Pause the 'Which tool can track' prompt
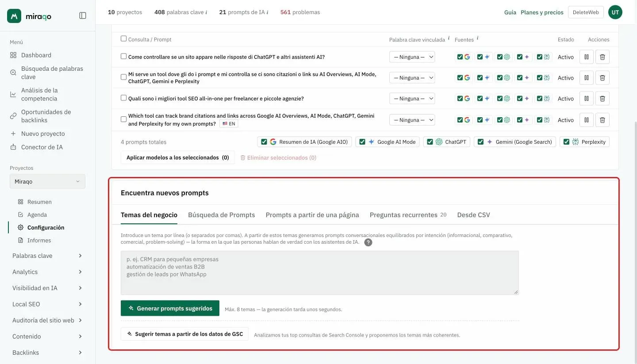Viewport: 637px width, 364px height. pyautogui.click(x=586, y=120)
